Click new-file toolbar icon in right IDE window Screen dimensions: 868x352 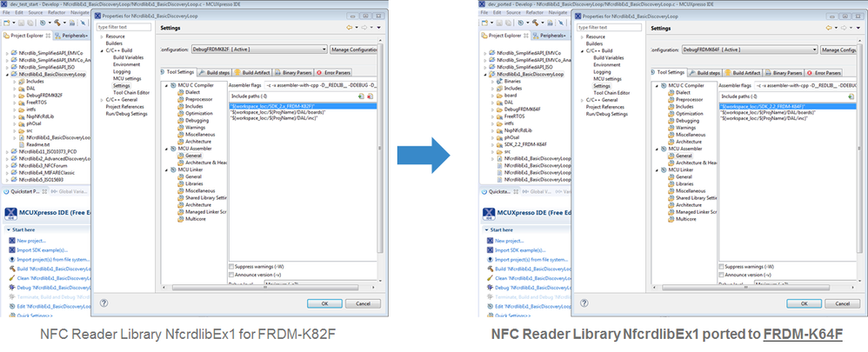[485, 23]
